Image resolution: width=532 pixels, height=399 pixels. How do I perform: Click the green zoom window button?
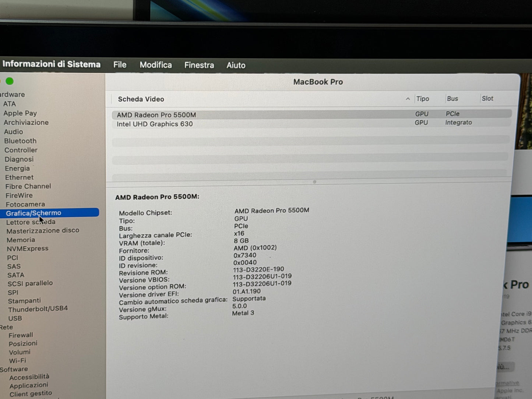coord(10,81)
